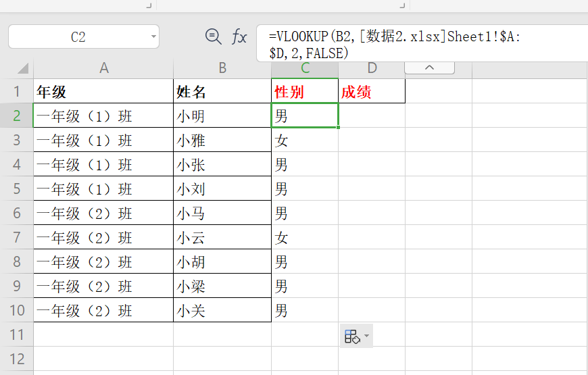Select gender cell 男 in 小张's row
The height and width of the screenshot is (375, 588).
[x=305, y=164]
